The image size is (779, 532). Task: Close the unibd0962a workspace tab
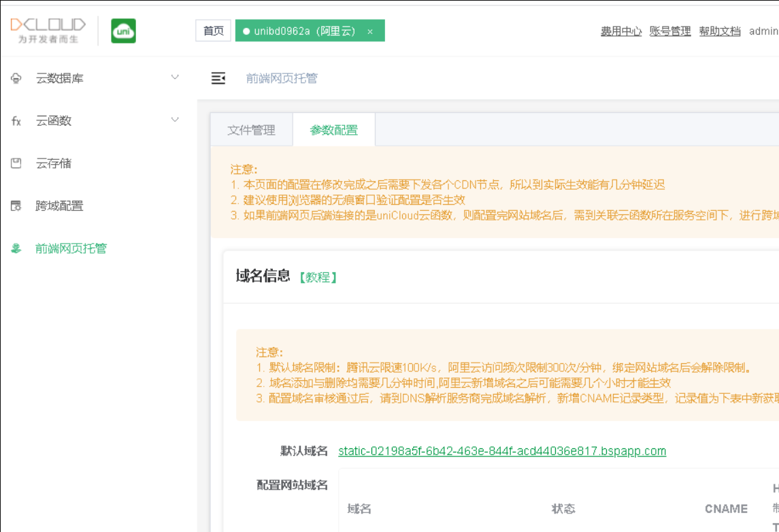coord(370,31)
